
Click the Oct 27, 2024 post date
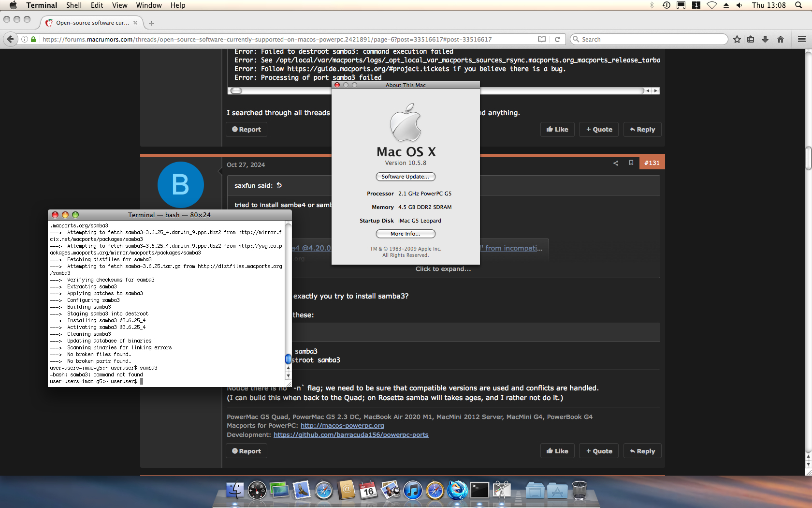pyautogui.click(x=246, y=165)
